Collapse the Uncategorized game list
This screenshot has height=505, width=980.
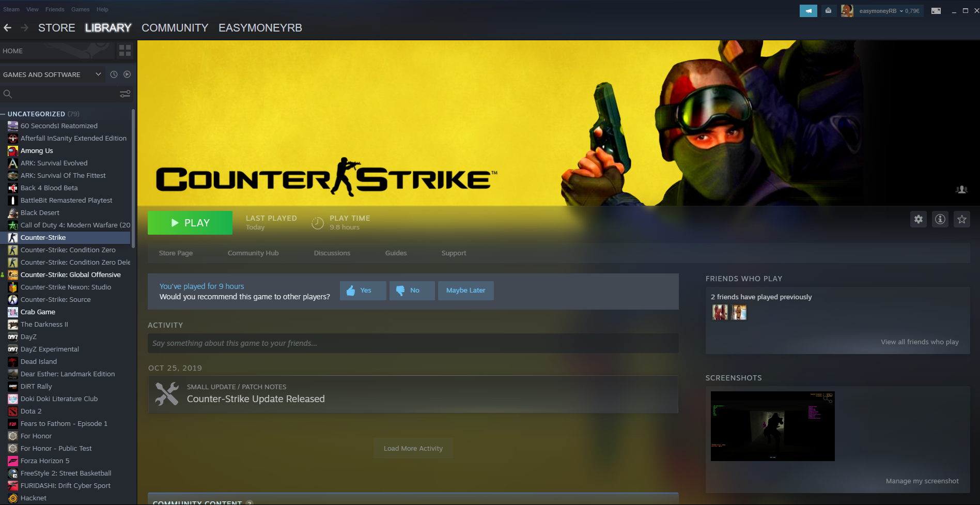click(3, 114)
